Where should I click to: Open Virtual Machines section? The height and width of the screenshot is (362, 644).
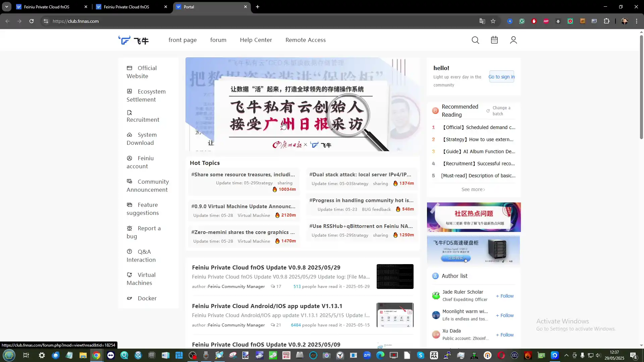click(x=141, y=279)
